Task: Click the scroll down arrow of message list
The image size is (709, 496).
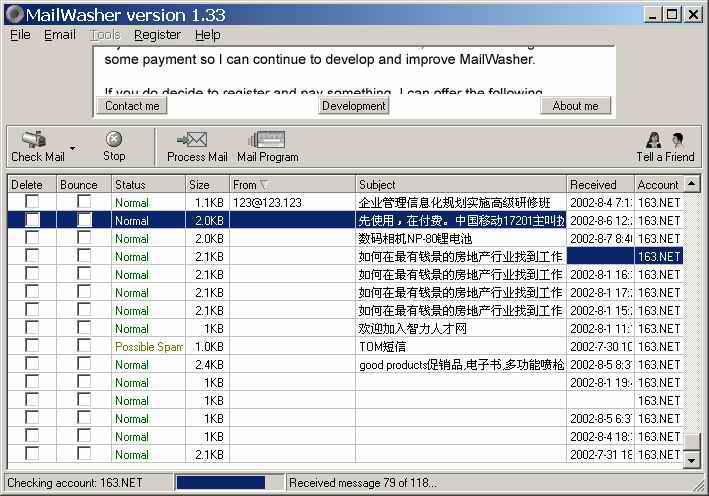Action: pyautogui.click(x=692, y=460)
